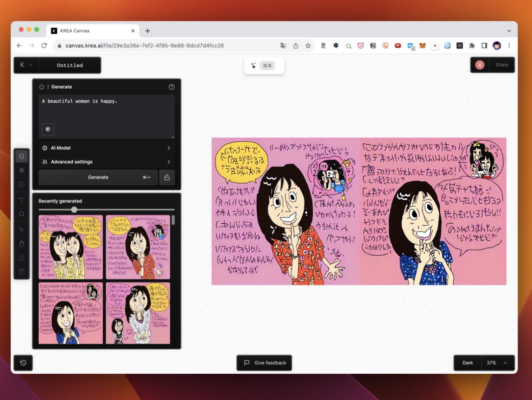The height and width of the screenshot is (400, 532).
Task: Click the Recently generated panel scrollbar
Action: point(173,220)
